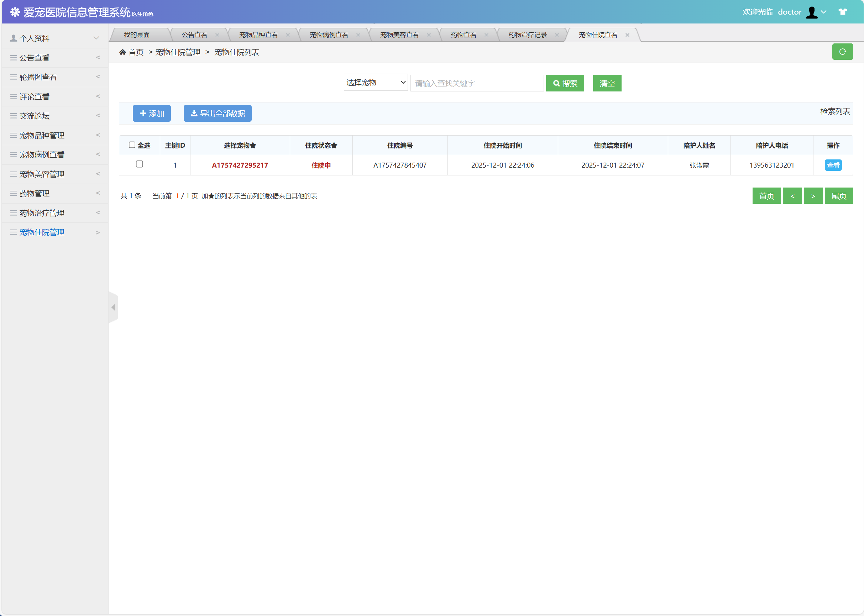Switch to the 药物治疗记录 tab
Viewport: 864px width, 616px height.
[x=527, y=35]
